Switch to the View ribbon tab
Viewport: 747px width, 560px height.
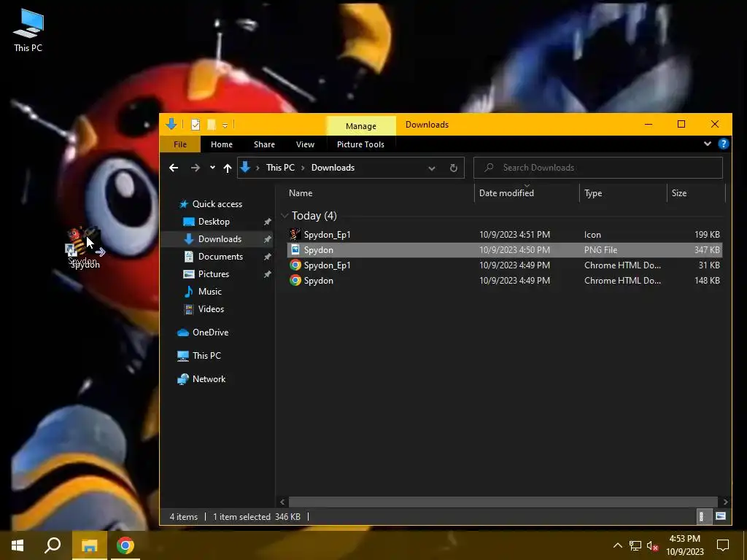pos(305,144)
